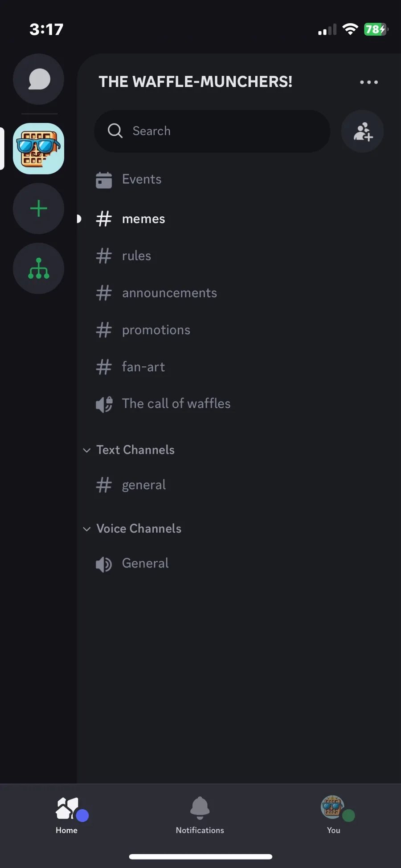The width and height of the screenshot is (401, 868).
Task: Open the fan-art channel
Action: coord(143,367)
